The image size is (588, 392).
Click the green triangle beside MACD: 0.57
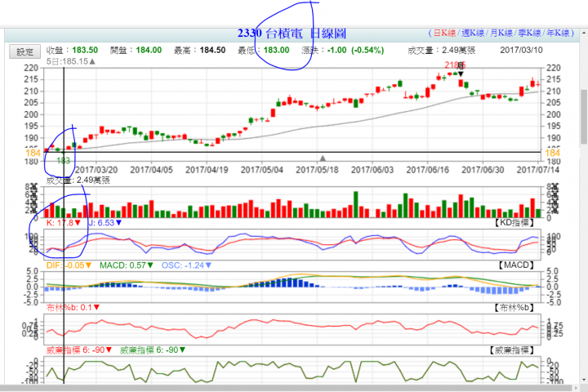point(150,265)
